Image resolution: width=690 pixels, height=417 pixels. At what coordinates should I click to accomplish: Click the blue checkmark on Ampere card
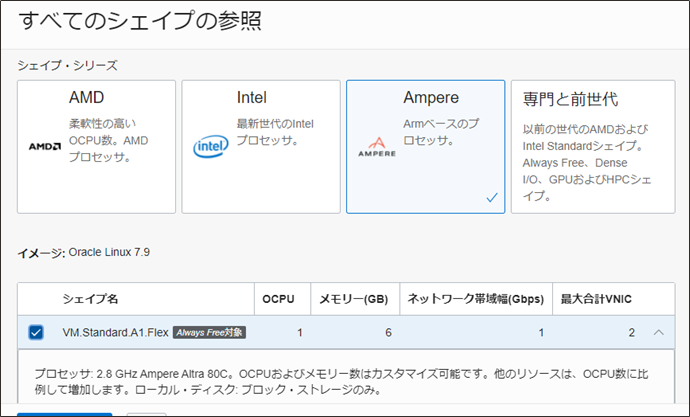pyautogui.click(x=491, y=198)
